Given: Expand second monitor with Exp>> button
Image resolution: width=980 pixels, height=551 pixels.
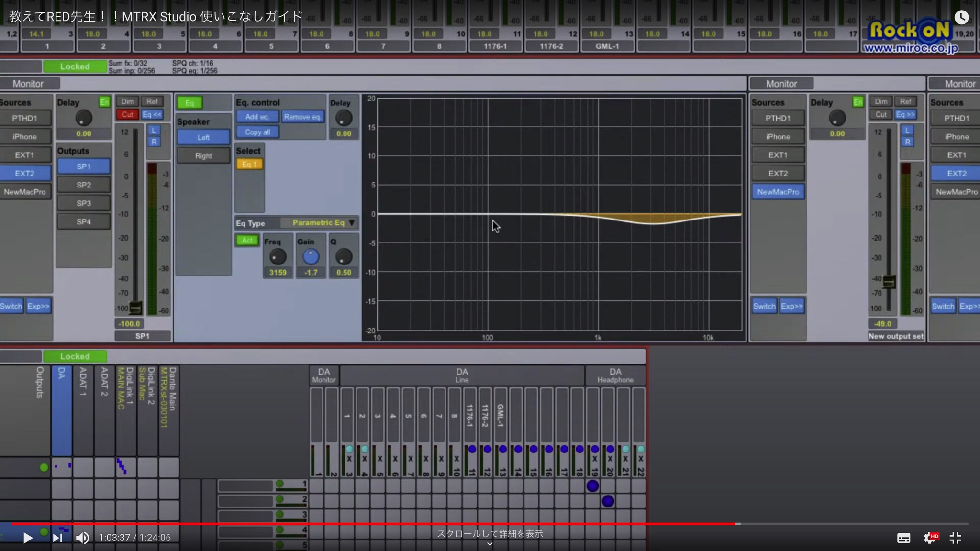Looking at the screenshot, I should [x=791, y=306].
